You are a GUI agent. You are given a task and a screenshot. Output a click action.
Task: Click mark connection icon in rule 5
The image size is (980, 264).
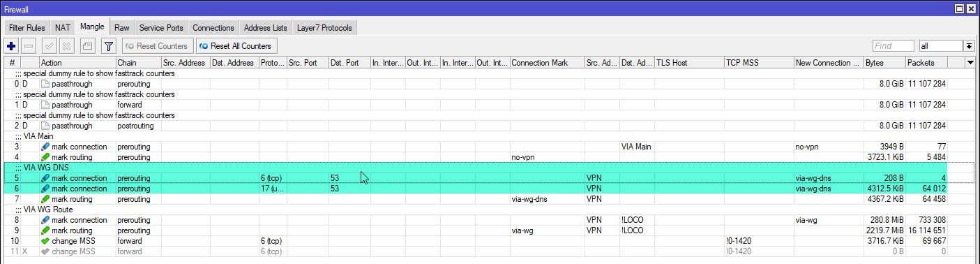tap(45, 178)
